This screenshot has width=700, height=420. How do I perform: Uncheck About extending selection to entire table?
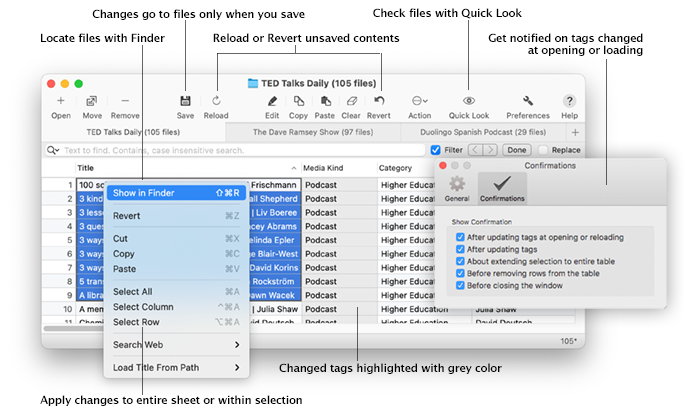point(460,261)
